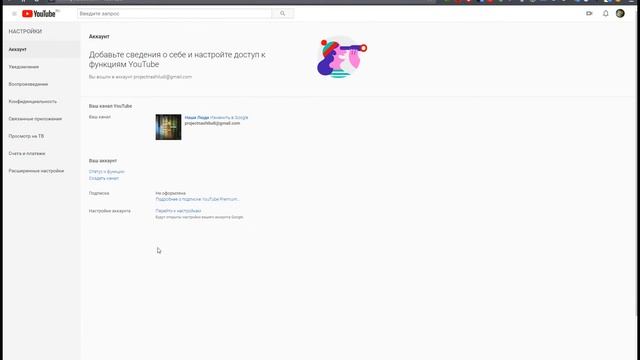Click the channel avatar thumbnail
The height and width of the screenshot is (360, 640).
pyautogui.click(x=168, y=127)
